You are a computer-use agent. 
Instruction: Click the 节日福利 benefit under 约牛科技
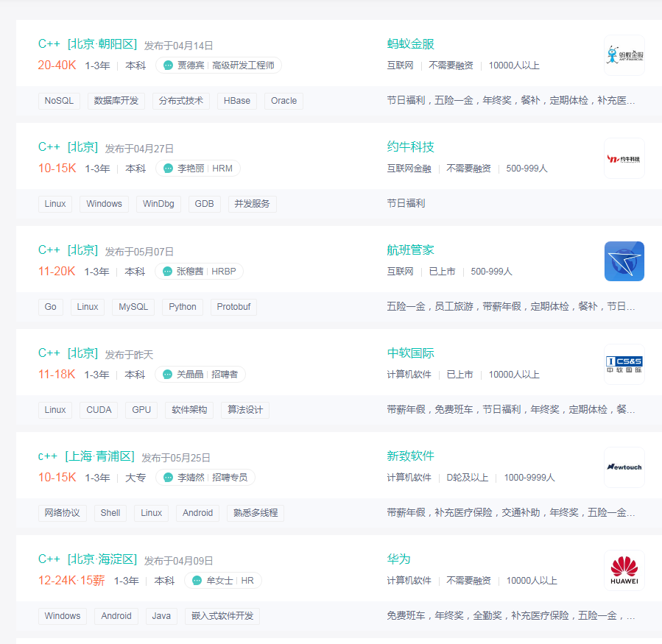(x=406, y=203)
